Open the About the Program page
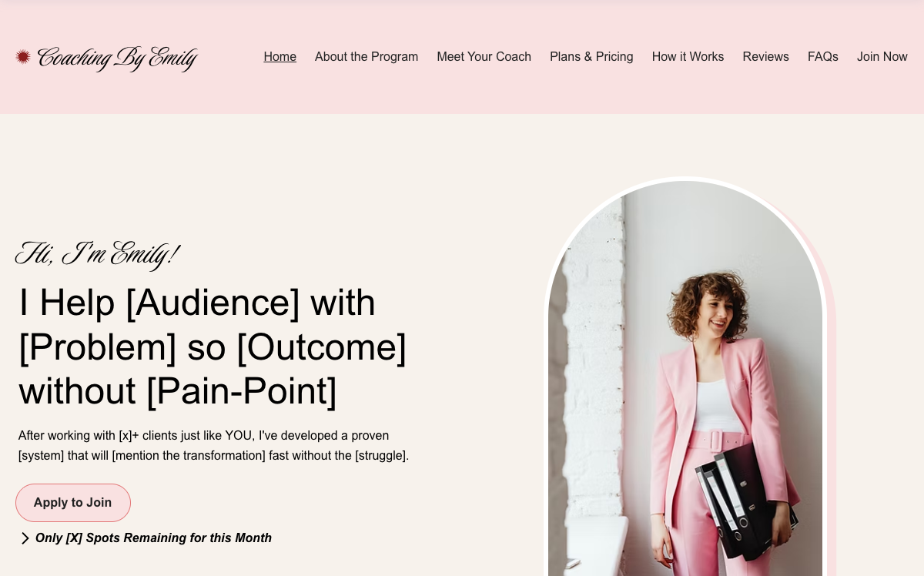The height and width of the screenshot is (576, 924). point(367,56)
